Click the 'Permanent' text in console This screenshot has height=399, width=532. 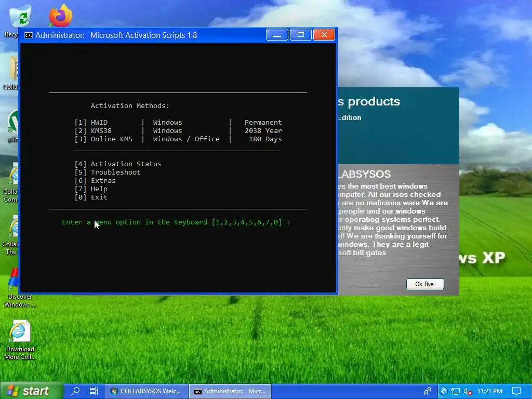coord(263,122)
